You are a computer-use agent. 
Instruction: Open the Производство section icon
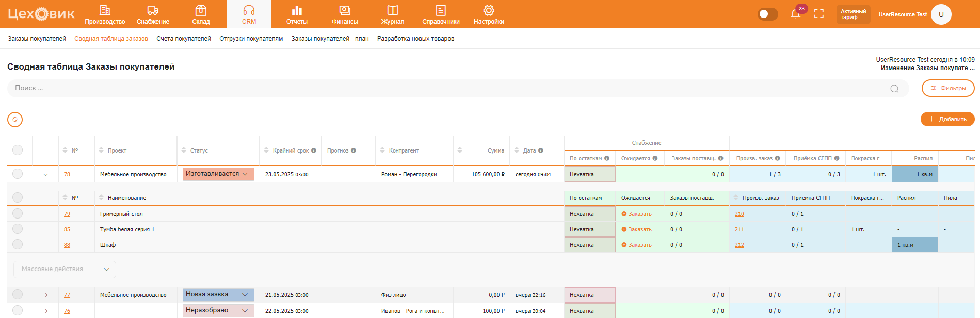pos(105,10)
